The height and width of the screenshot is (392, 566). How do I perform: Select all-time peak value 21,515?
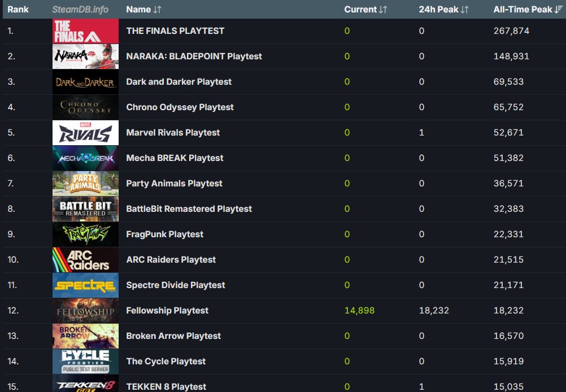pyautogui.click(x=508, y=260)
